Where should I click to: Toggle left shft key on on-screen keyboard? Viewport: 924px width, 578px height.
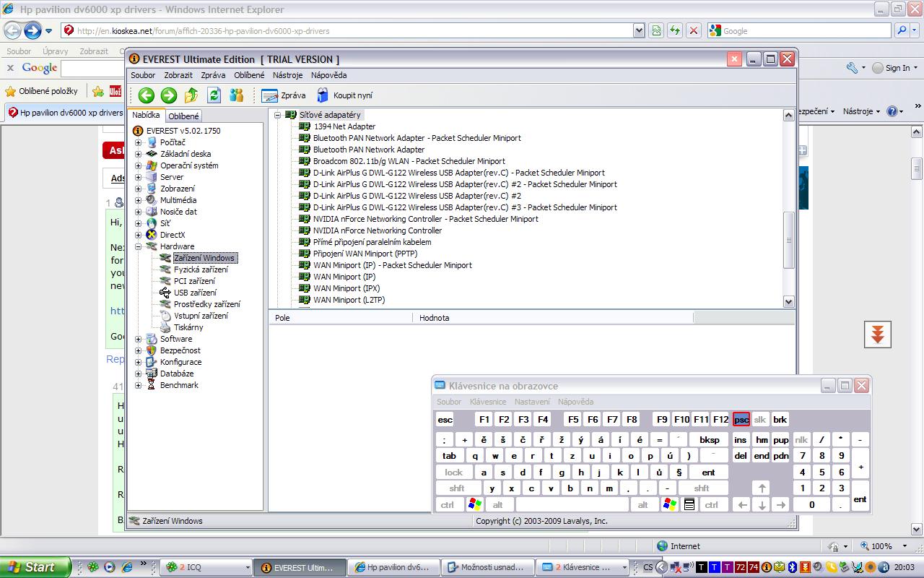pos(457,488)
